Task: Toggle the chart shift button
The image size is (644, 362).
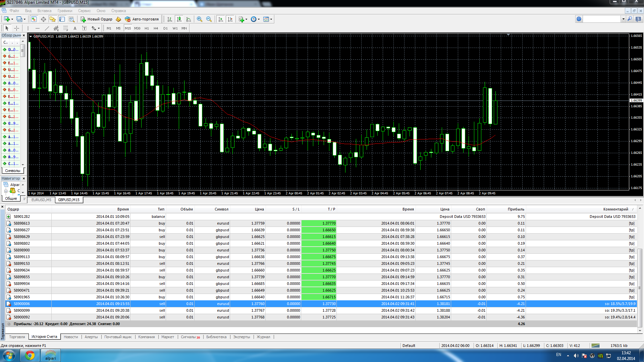Action: (x=230, y=19)
